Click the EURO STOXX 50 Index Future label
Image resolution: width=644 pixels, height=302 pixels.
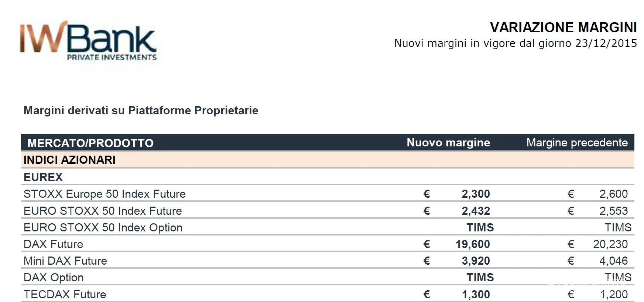point(103,211)
